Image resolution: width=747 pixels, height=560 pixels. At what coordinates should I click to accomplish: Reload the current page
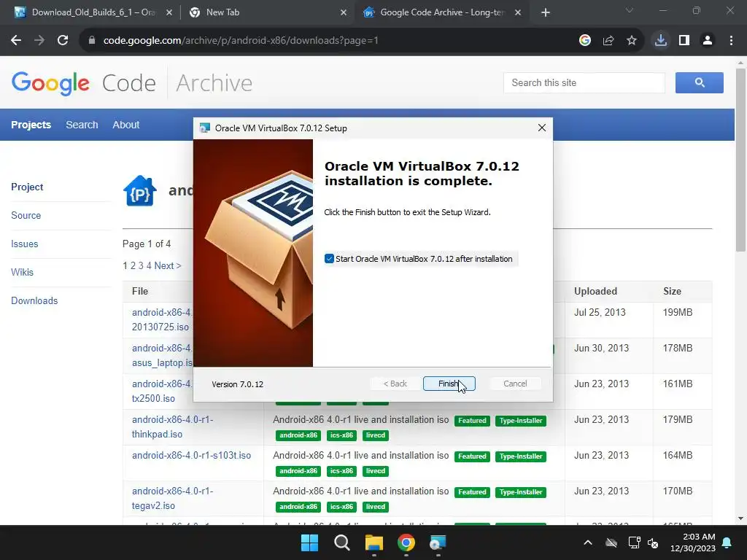63,41
